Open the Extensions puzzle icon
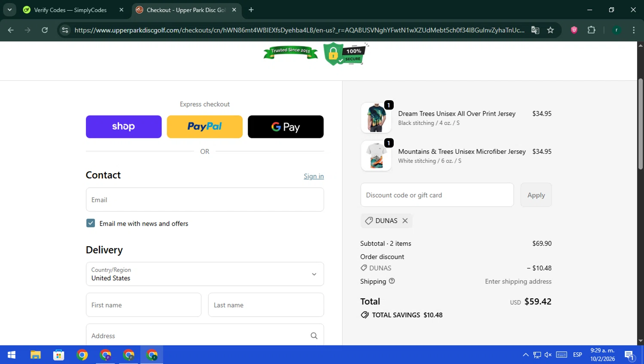 click(x=591, y=30)
